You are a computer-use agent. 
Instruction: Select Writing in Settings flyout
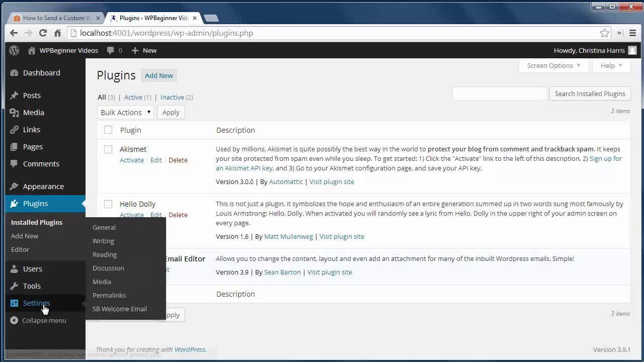(x=103, y=241)
